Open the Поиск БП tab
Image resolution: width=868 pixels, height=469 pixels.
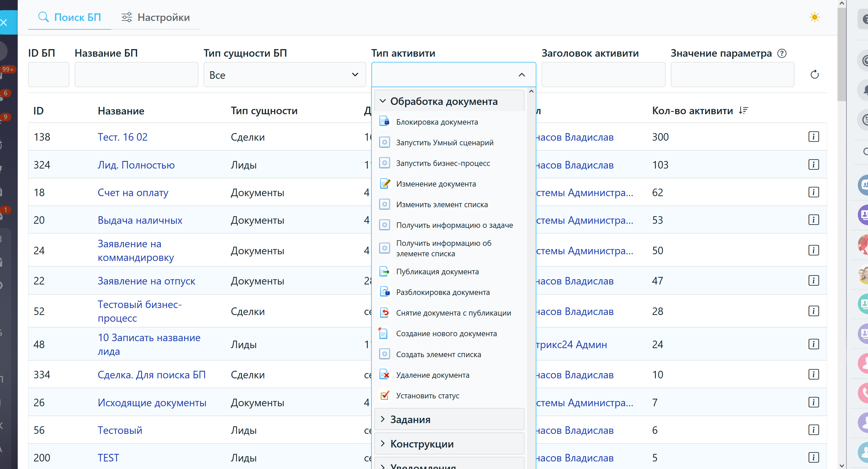coord(69,17)
